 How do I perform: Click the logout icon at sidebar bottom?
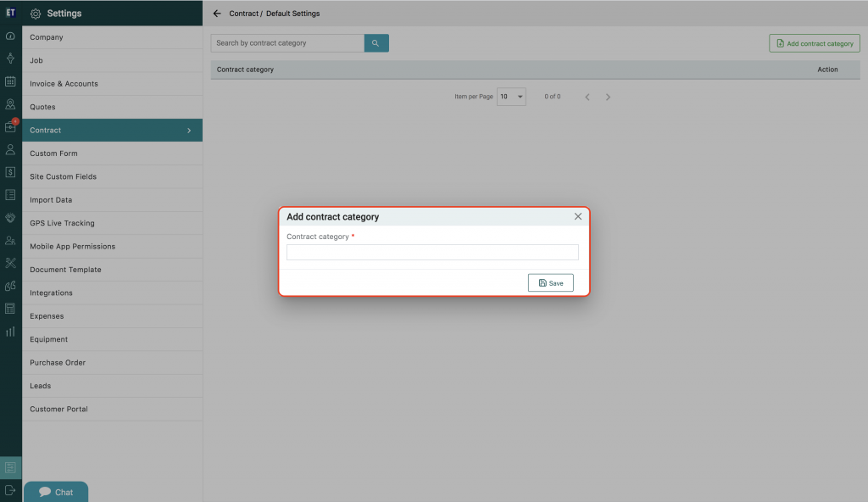tap(10, 490)
